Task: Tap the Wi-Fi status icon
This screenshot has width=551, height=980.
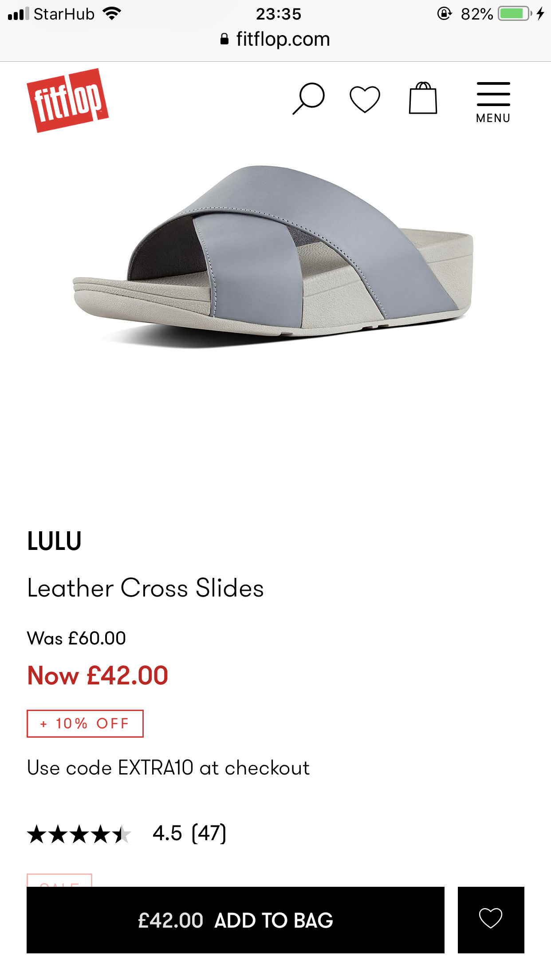Action: pyautogui.click(x=112, y=14)
